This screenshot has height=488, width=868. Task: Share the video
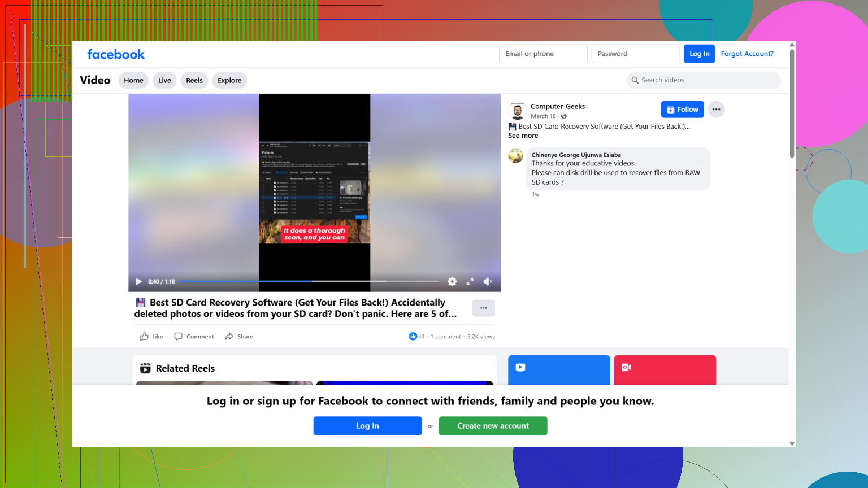click(x=238, y=337)
